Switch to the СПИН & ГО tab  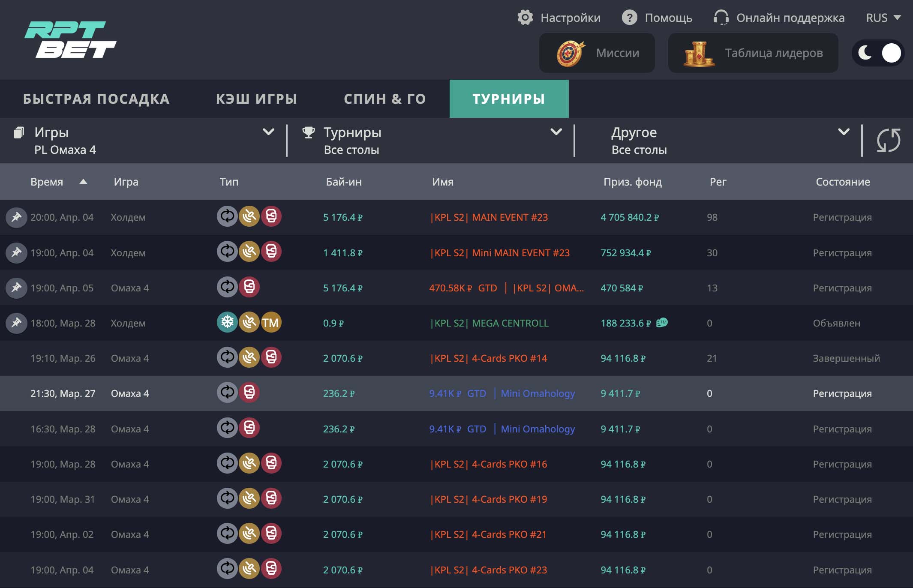384,99
